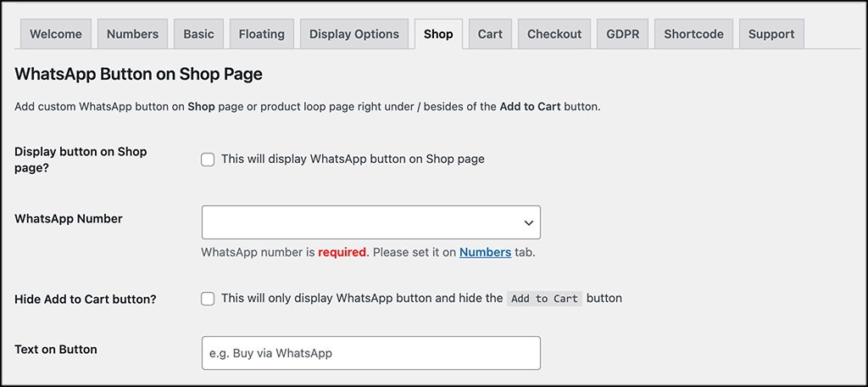Select the Shop tab
The width and height of the screenshot is (868, 387).
pyautogui.click(x=438, y=34)
